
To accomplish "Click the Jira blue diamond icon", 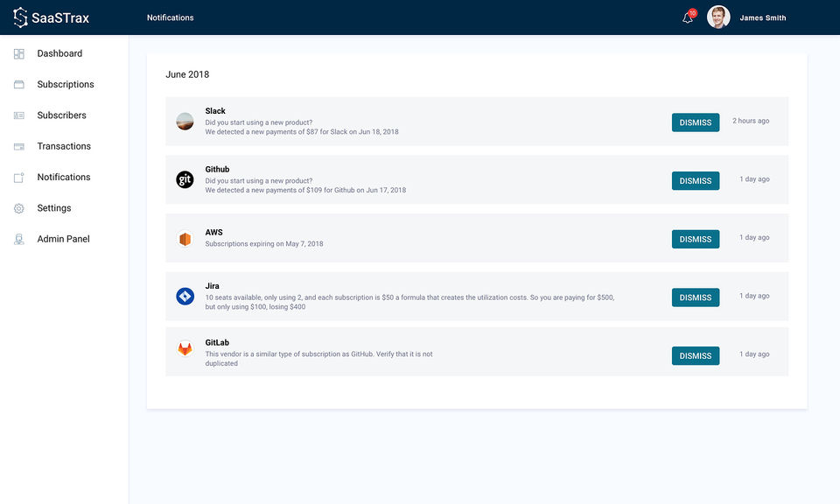I will point(185,296).
